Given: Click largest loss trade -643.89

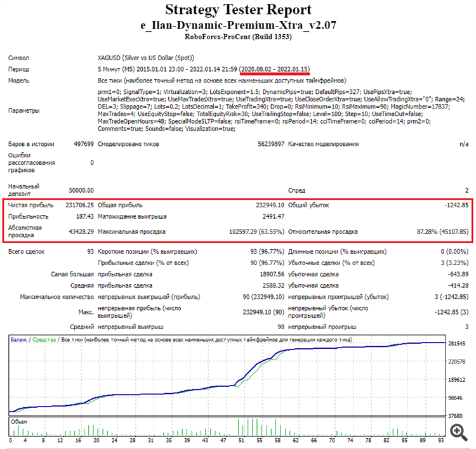Looking at the screenshot, I should click(x=458, y=274).
